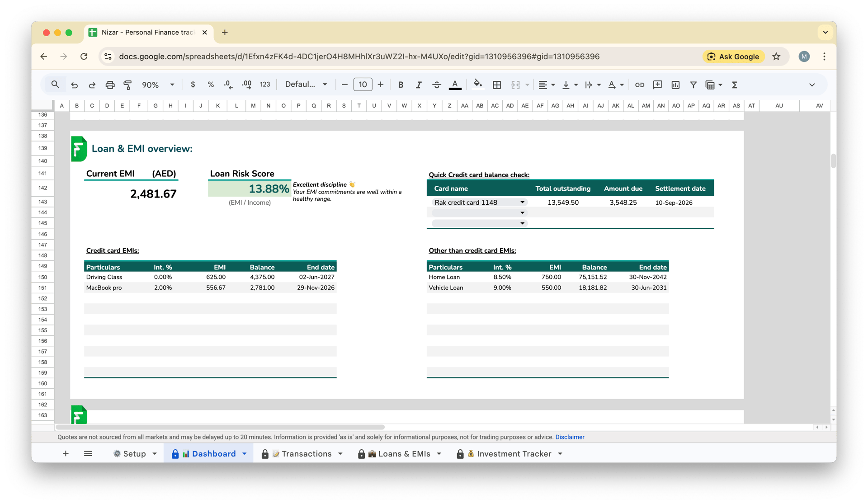Click the font size input field
The image size is (868, 504).
[x=362, y=85]
